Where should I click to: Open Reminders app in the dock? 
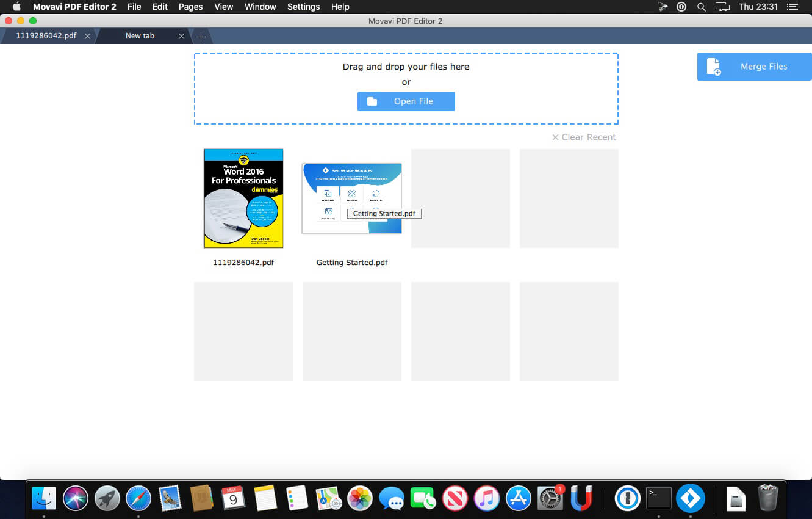point(297,498)
